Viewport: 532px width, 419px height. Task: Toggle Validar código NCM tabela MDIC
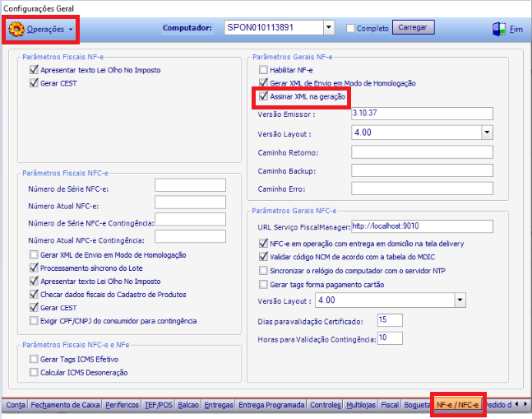tap(263, 257)
